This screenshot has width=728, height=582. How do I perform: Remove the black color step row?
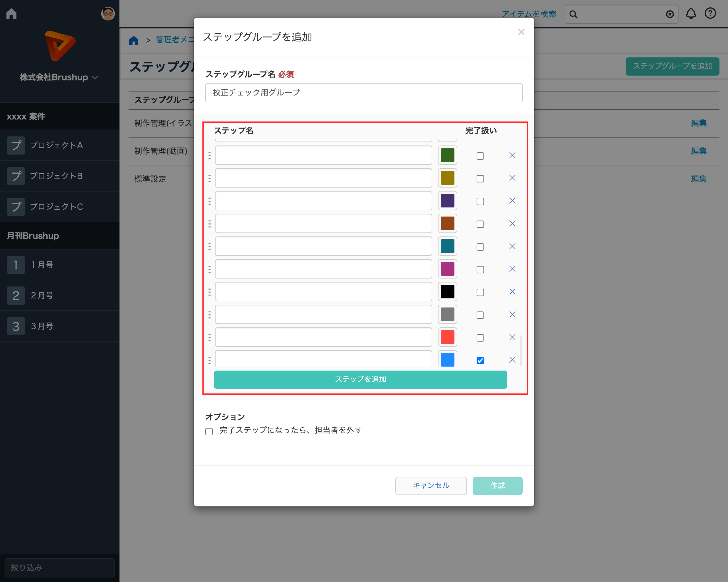click(512, 292)
